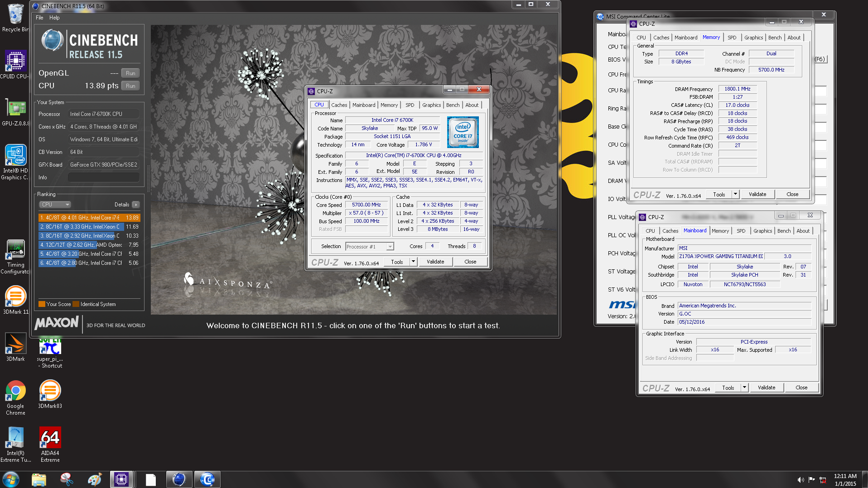Click the Intel Core i7 logo in CPU-Z
Screen dimensions: 868x488
tap(463, 132)
